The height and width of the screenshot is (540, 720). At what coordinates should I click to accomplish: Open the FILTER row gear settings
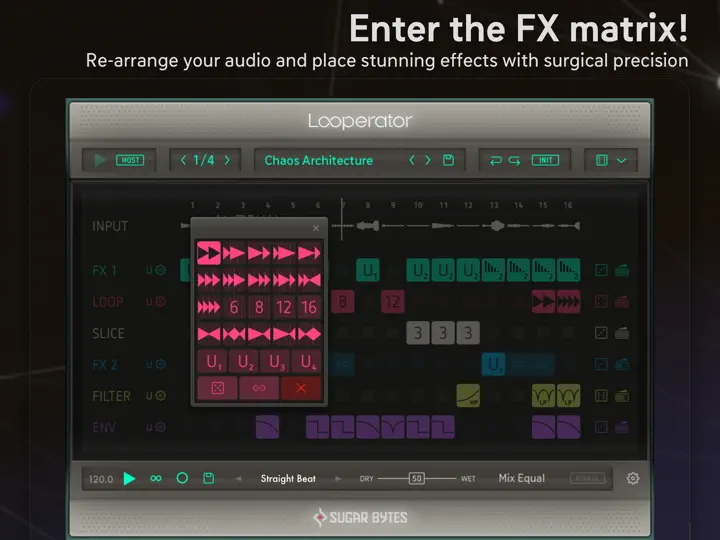(160, 395)
